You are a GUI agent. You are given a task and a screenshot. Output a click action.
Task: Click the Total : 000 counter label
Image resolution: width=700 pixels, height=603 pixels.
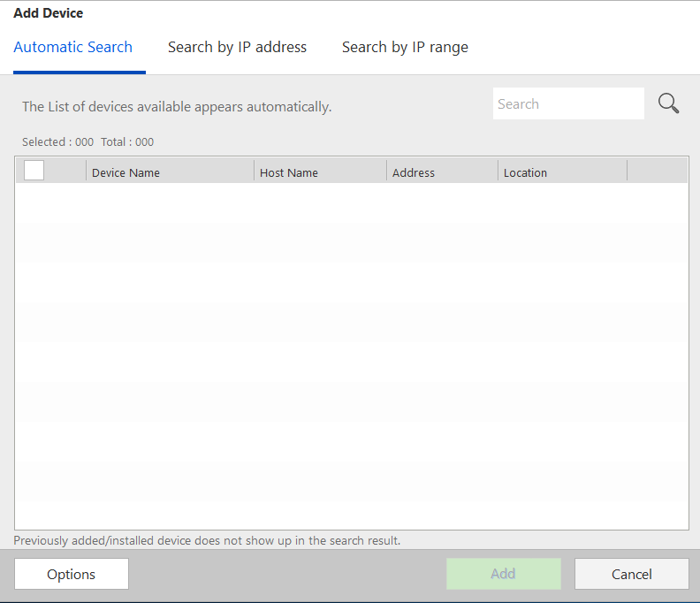click(x=127, y=141)
